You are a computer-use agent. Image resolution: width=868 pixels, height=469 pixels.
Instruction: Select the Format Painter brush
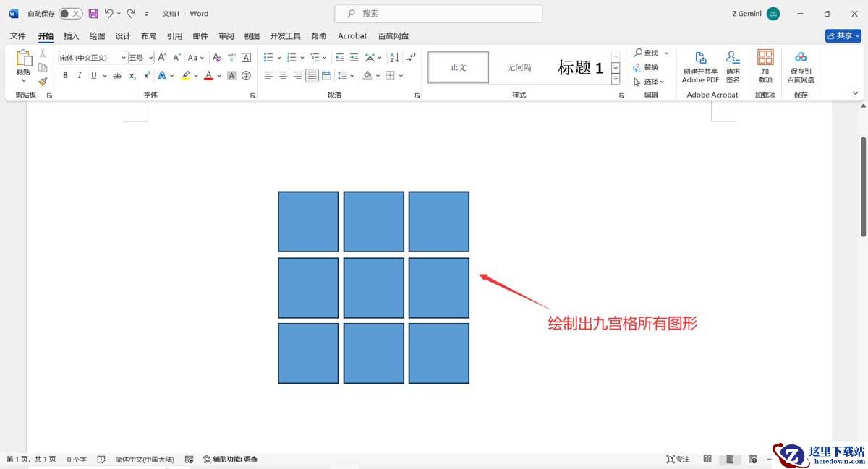43,82
